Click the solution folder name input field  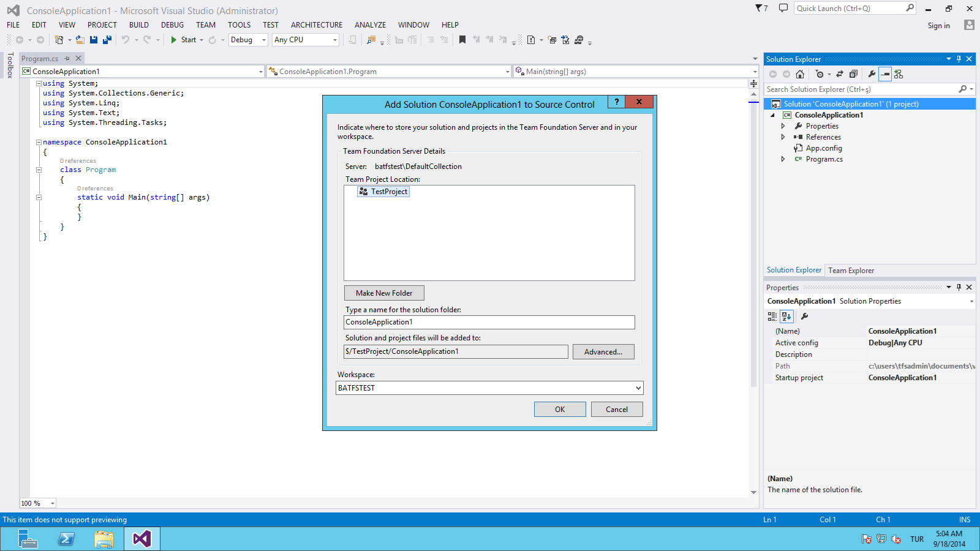[489, 322]
